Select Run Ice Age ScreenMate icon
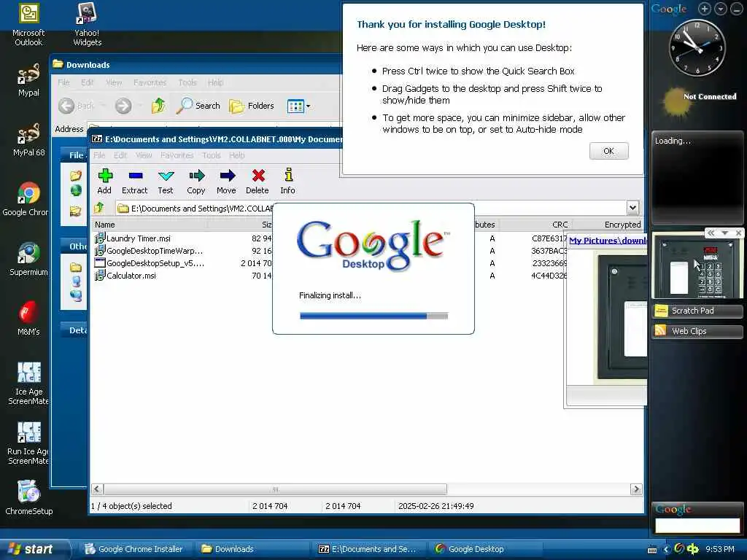The image size is (747, 560). tap(28, 443)
